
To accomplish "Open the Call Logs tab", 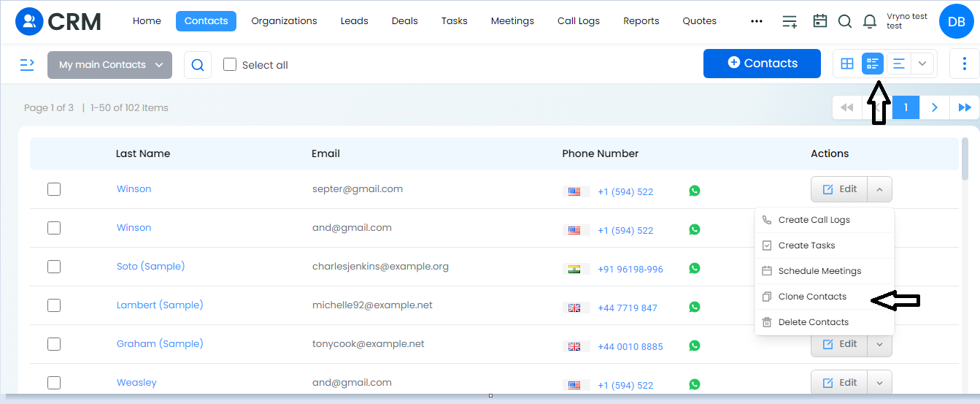I will (x=579, y=21).
